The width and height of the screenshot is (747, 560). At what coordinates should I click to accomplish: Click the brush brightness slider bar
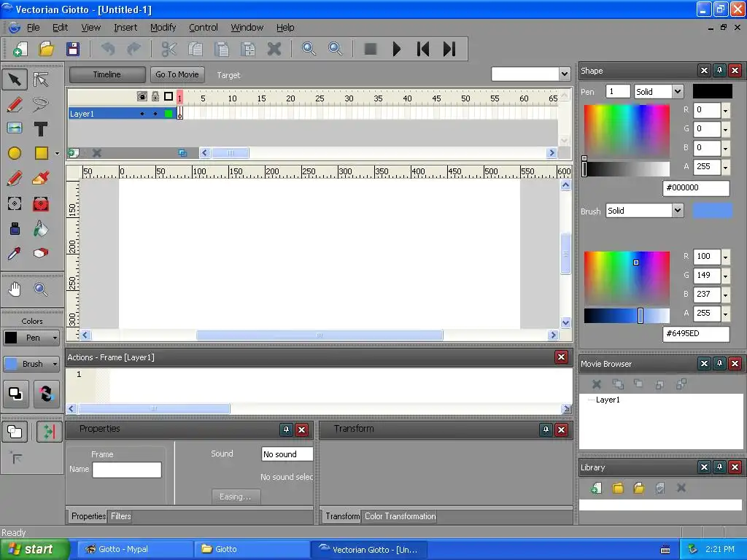click(x=627, y=315)
